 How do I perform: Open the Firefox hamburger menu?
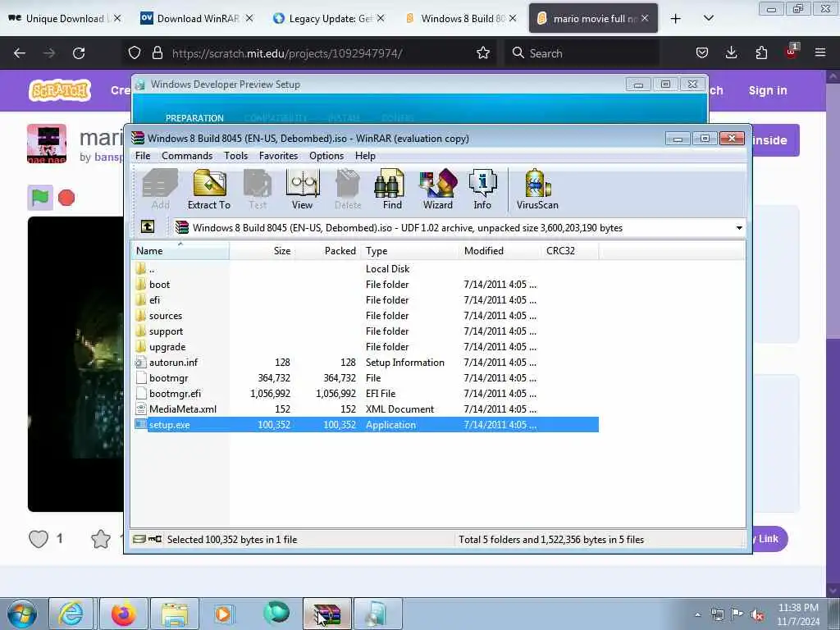tap(820, 52)
